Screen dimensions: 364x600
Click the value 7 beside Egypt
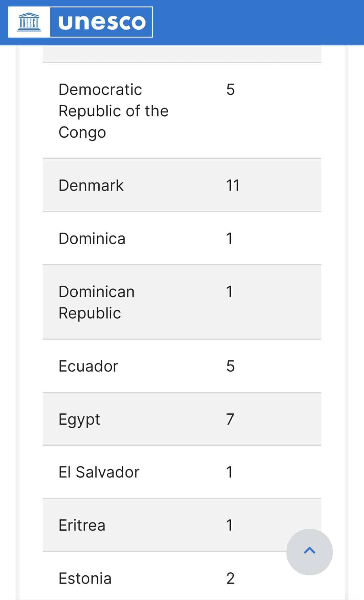tap(230, 420)
